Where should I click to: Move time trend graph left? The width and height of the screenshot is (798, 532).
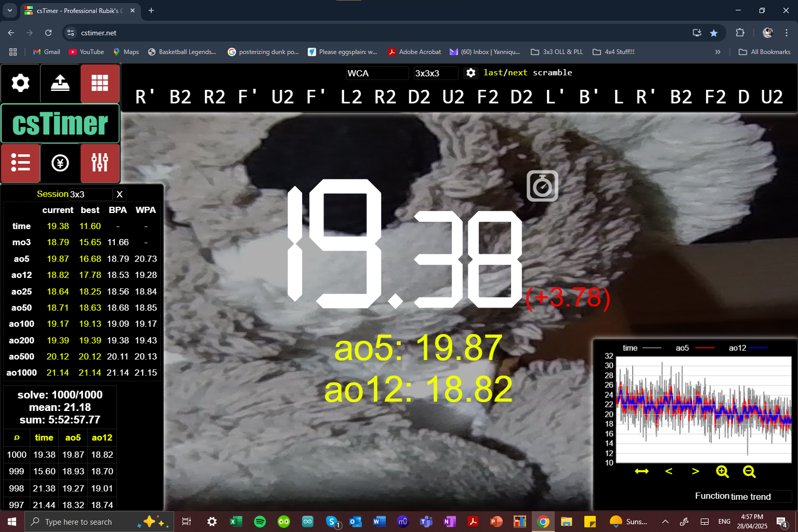669,471
